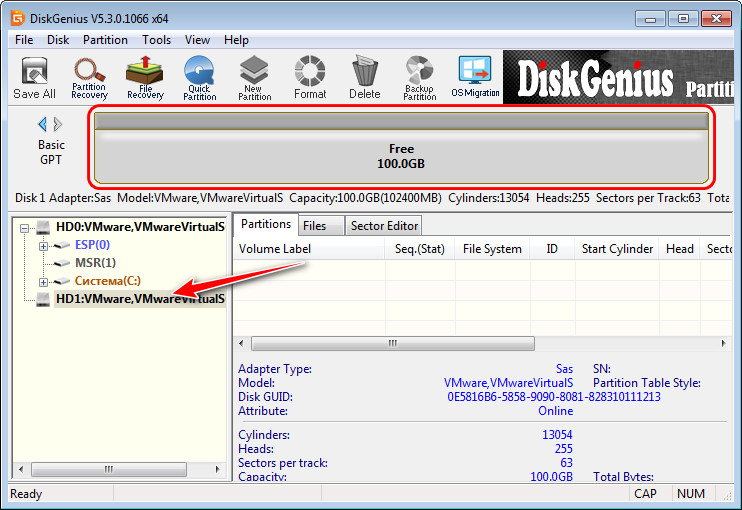Switch to the Sector Editor tab
The image size is (742, 510).
[384, 226]
